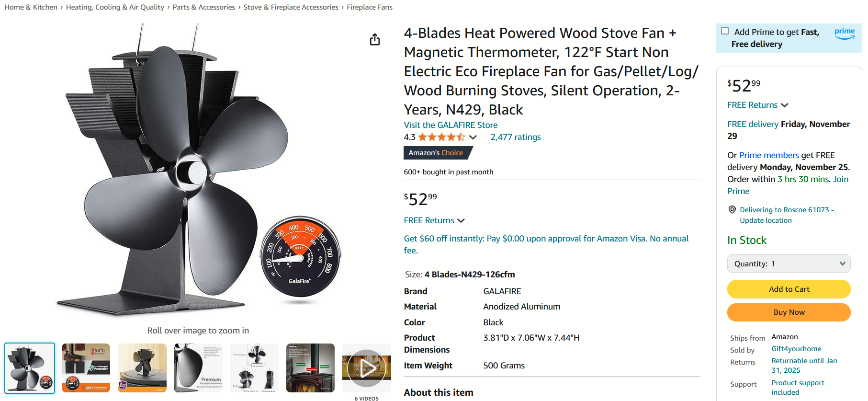This screenshot has width=868, height=401.
Task: Select the fan dimensions thumbnail
Action: (x=254, y=367)
